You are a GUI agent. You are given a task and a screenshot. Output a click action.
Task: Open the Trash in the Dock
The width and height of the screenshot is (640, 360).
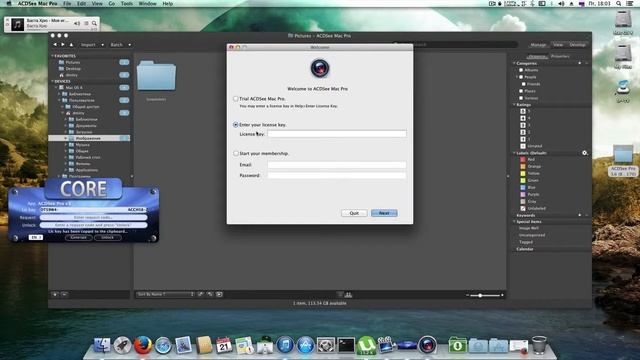(539, 345)
